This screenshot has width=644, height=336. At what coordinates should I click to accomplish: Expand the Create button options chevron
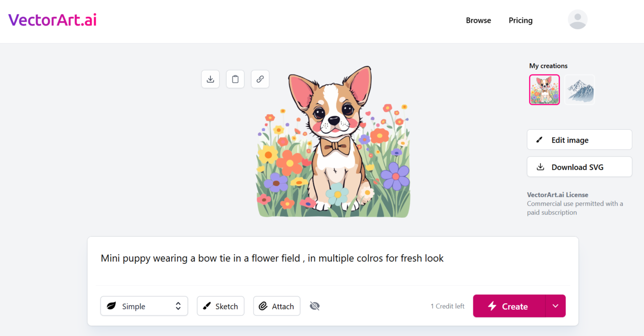tap(555, 306)
